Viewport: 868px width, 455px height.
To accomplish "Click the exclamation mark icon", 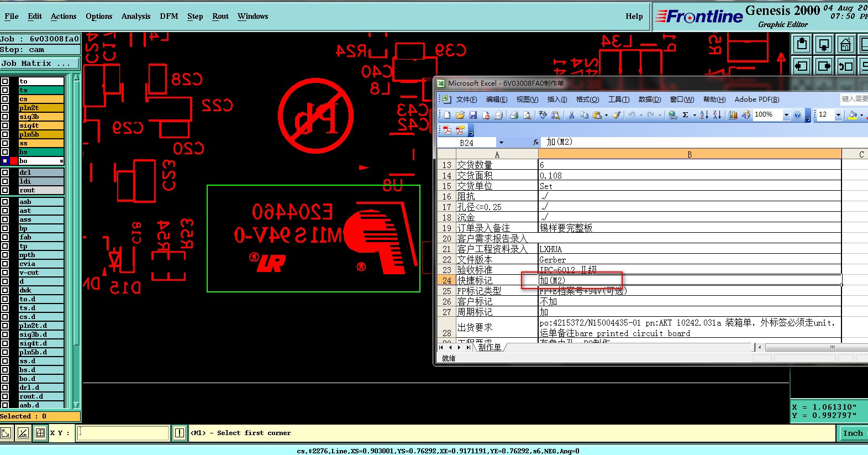I will click(180, 433).
